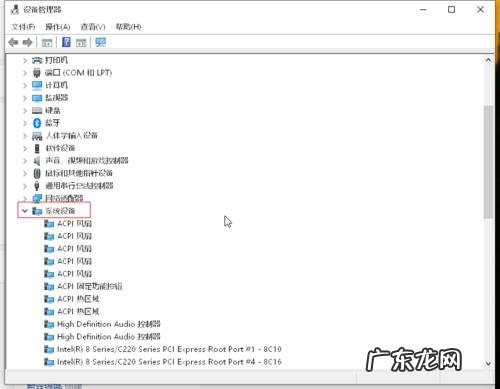Click the scrollbar down arrow
This screenshot has width=500, height=389.
pyautogui.click(x=488, y=364)
